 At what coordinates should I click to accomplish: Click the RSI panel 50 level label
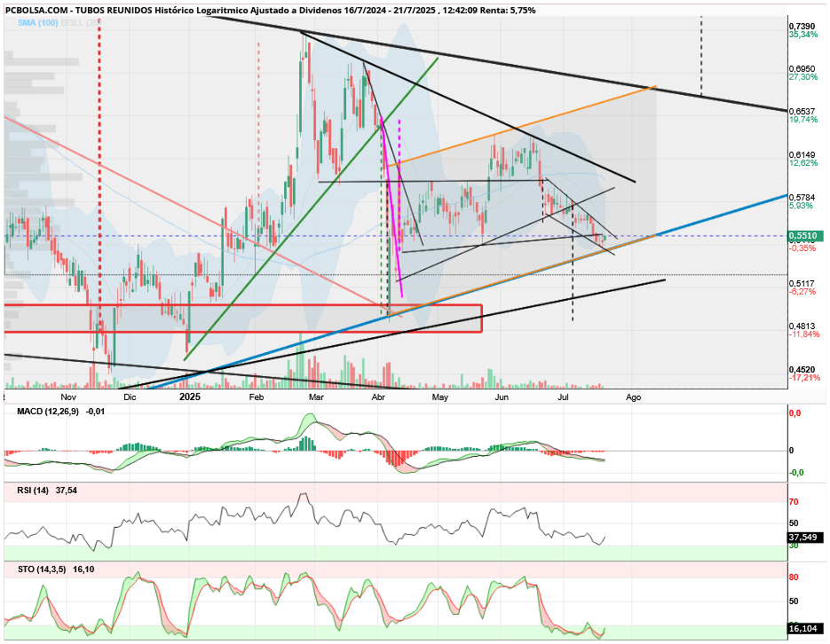tap(794, 523)
